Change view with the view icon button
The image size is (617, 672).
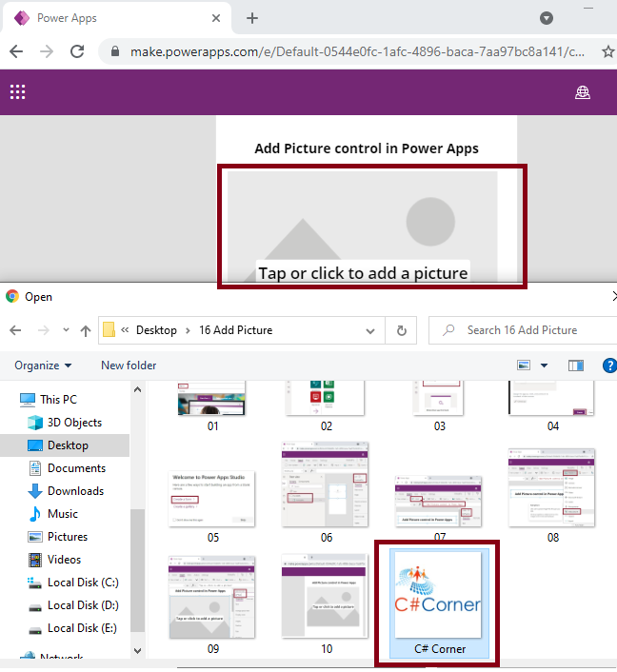coord(524,366)
